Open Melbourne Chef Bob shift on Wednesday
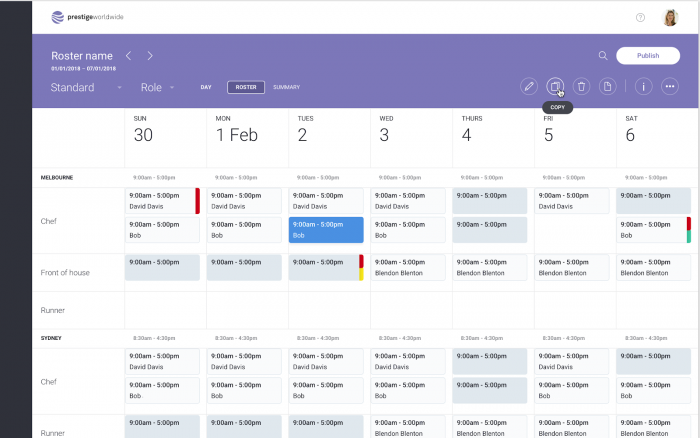 pyautogui.click(x=408, y=230)
